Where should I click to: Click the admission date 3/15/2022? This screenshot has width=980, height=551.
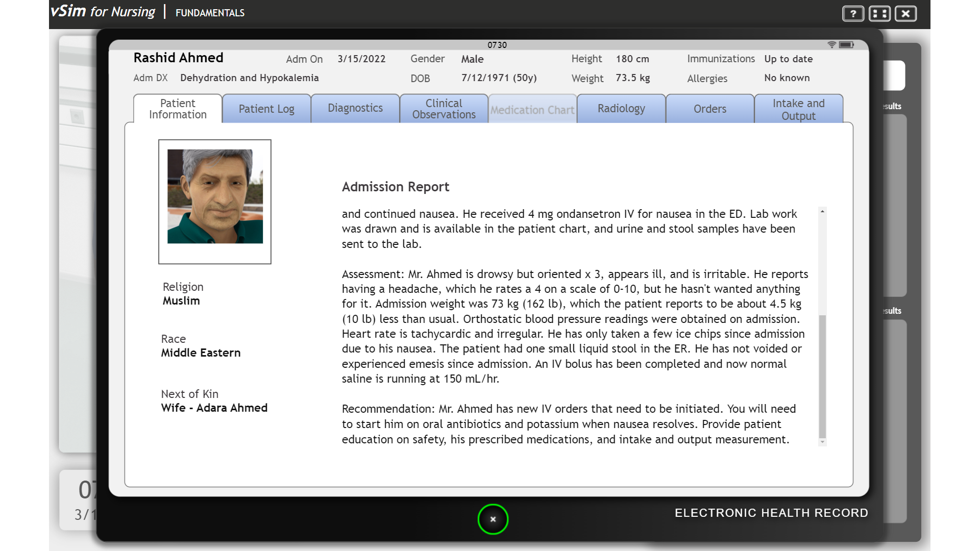coord(361,59)
